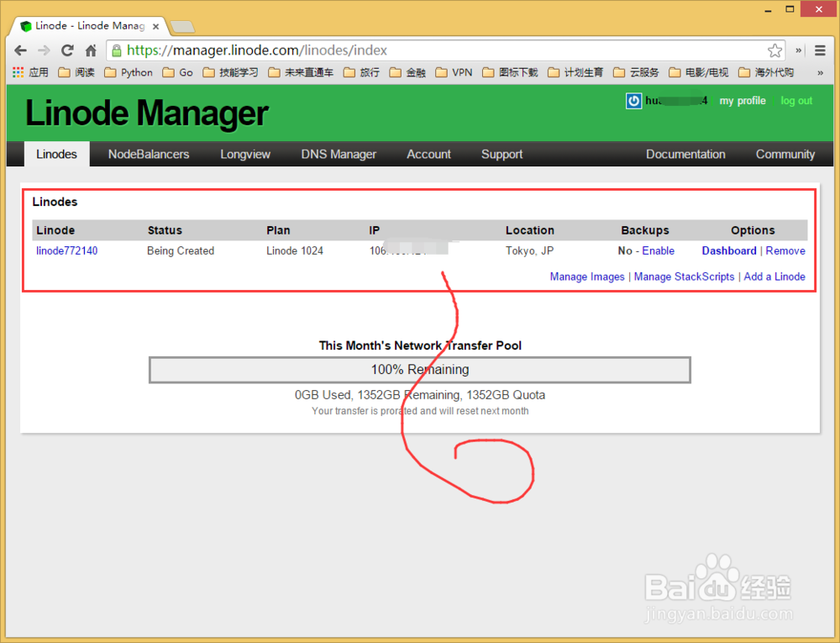Image resolution: width=840 pixels, height=643 pixels.
Task: Open the Dashboard link for linode772140
Action: (x=729, y=250)
